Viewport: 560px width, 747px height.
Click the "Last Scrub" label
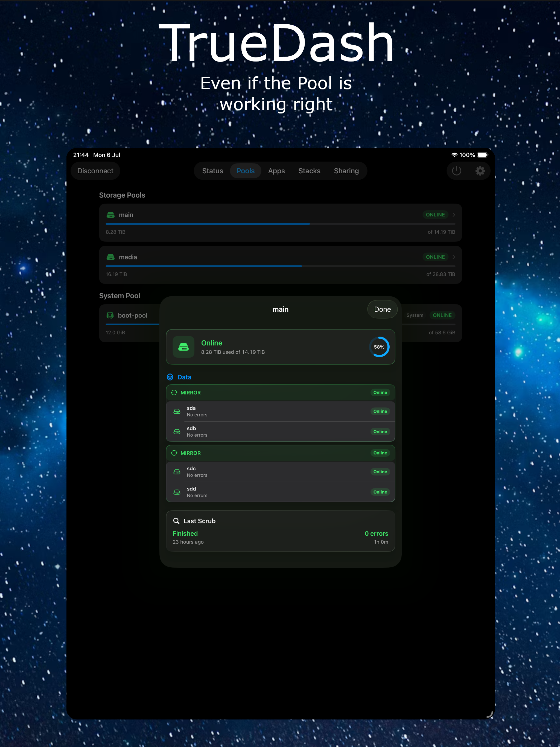coord(199,521)
